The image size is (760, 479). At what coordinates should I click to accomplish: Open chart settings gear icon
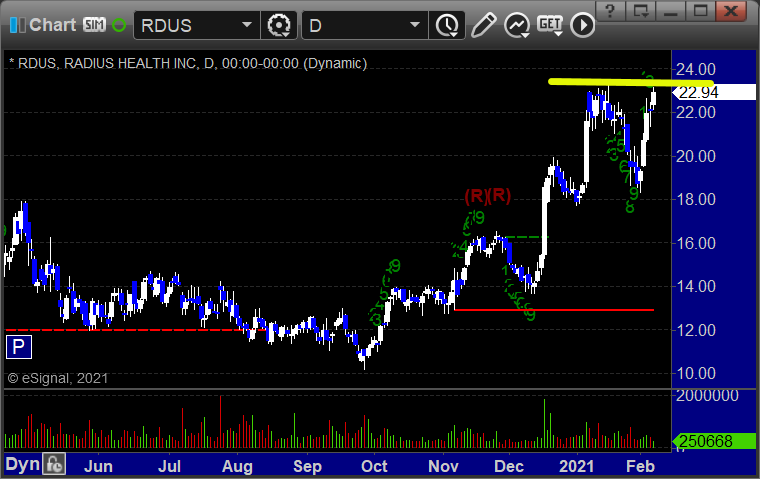(279, 25)
